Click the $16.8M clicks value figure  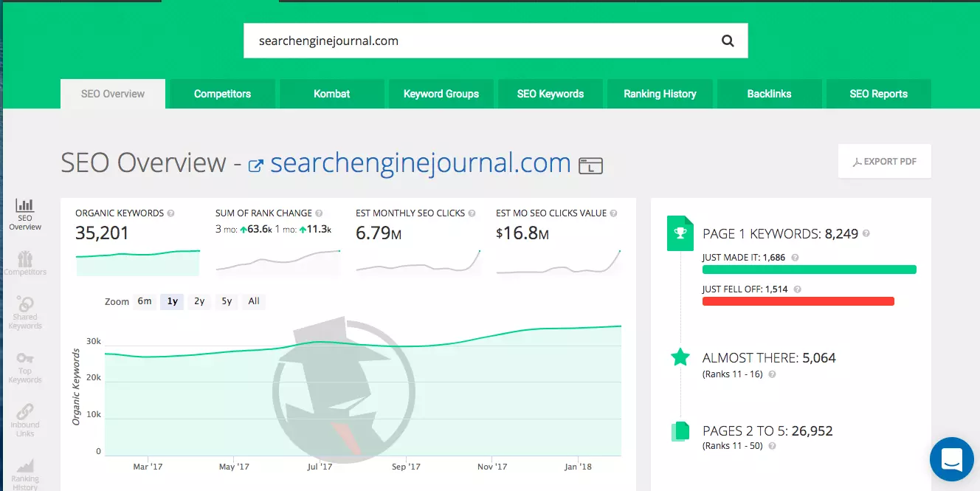tap(522, 234)
